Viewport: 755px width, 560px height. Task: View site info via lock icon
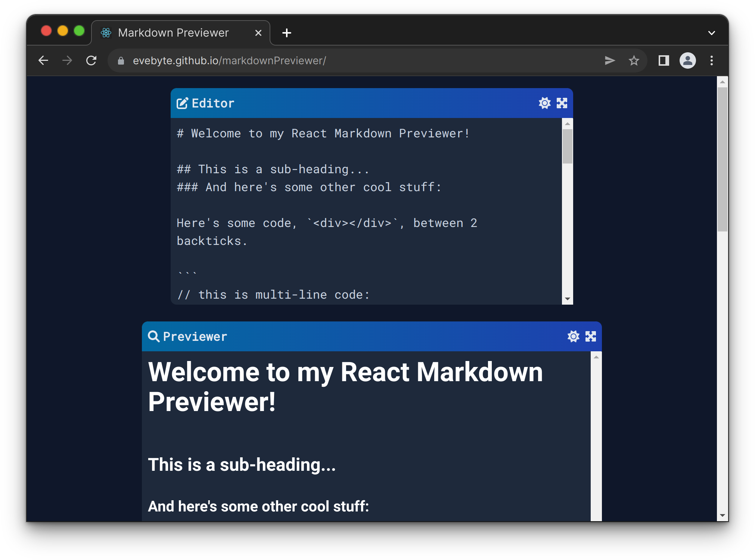click(121, 60)
